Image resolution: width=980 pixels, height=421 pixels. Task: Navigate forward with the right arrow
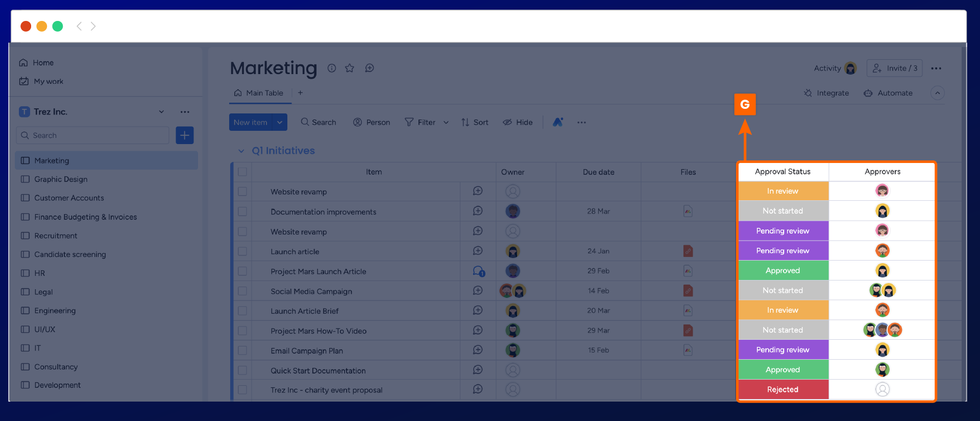(x=93, y=26)
